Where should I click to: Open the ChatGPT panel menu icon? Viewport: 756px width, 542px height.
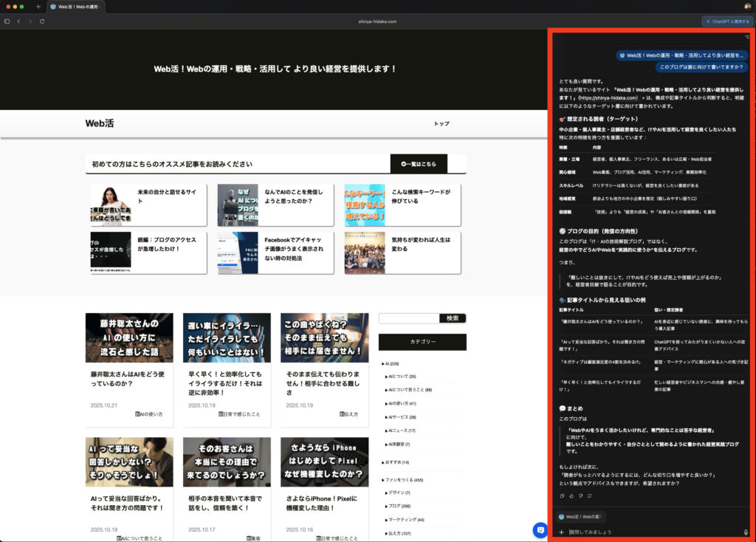pos(746,36)
